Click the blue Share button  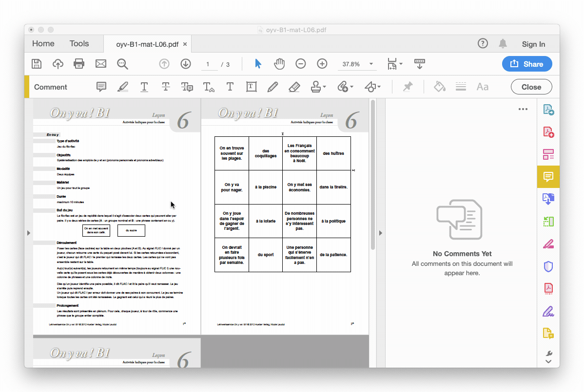[526, 64]
